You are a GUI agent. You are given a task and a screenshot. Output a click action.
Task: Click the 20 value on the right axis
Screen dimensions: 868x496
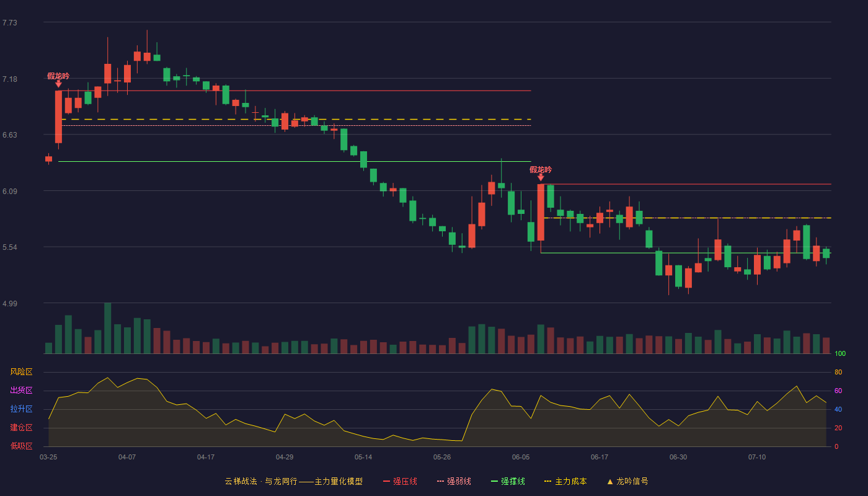[838, 428]
